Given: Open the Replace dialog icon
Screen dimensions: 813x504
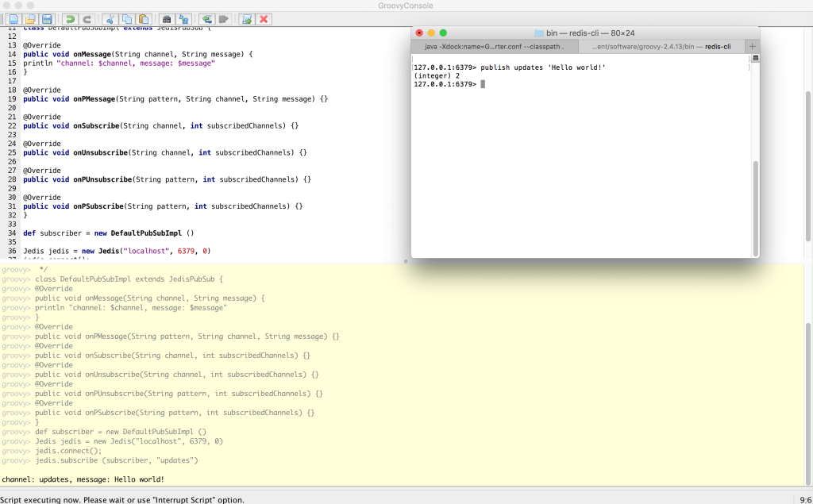Looking at the screenshot, I should [183, 19].
